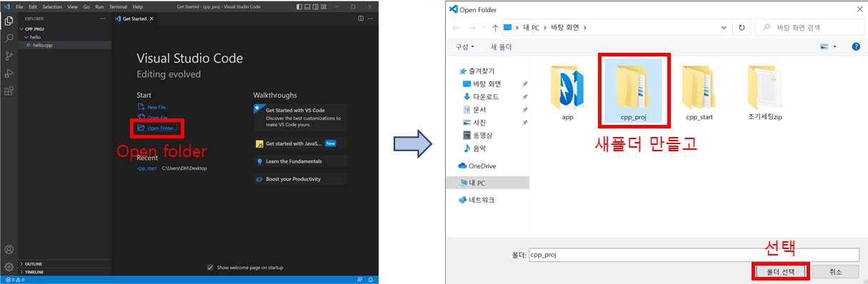The width and height of the screenshot is (868, 284).
Task: Open Extensions view in VS Code activity bar
Action: point(9,91)
